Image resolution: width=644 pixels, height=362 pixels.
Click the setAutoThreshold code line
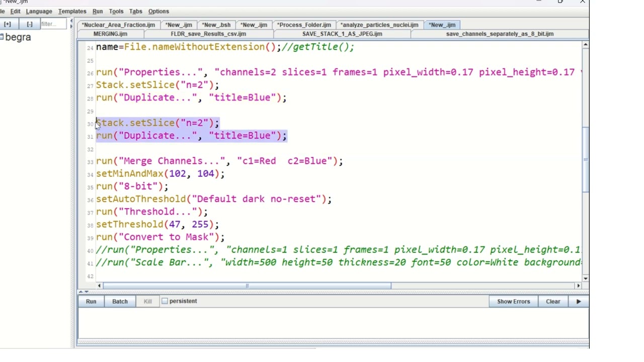click(x=214, y=199)
